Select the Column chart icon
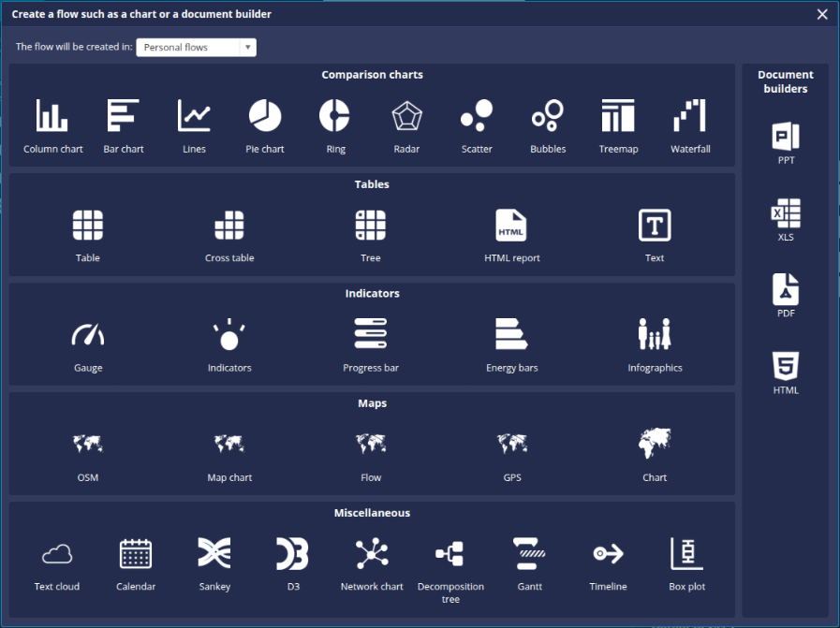 [x=52, y=116]
